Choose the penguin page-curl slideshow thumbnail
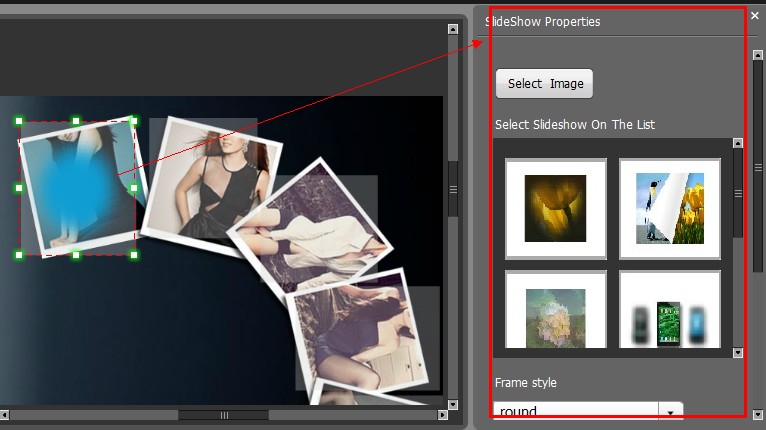 [x=670, y=209]
